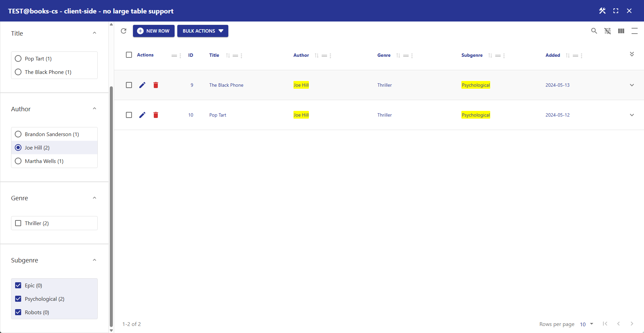The height and width of the screenshot is (333, 644).
Task: Uncheck the Robots subgenre checkbox
Action: click(x=18, y=312)
